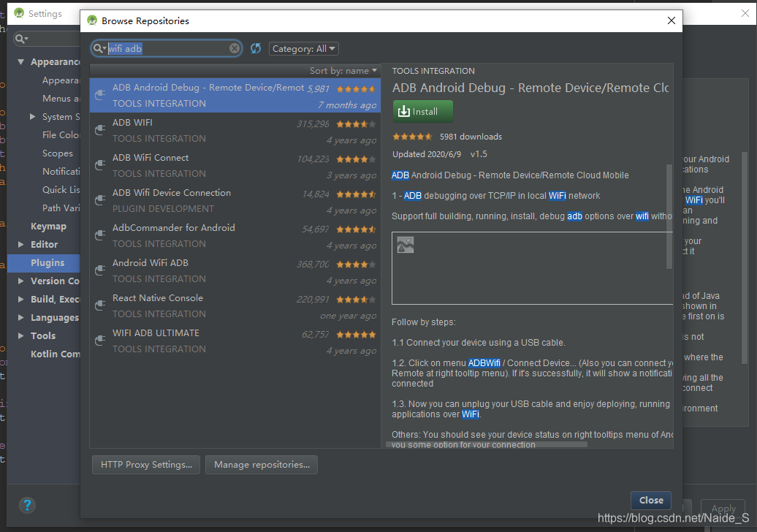Click the plugin icon beside ADB Android Debug

click(x=100, y=94)
